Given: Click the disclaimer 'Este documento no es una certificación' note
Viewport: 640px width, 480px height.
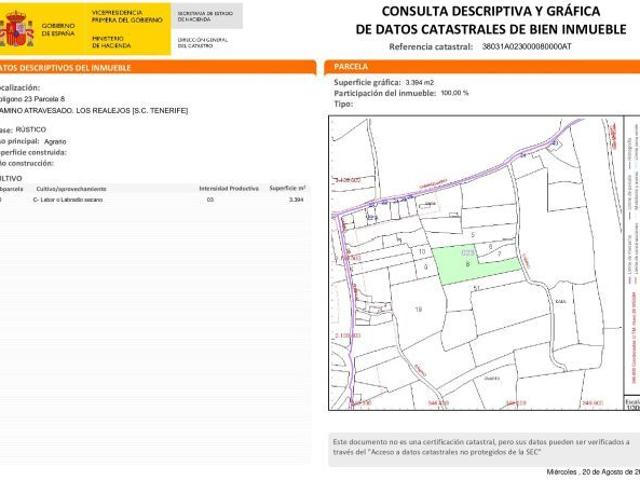Looking at the screenshot, I should click(x=484, y=448).
